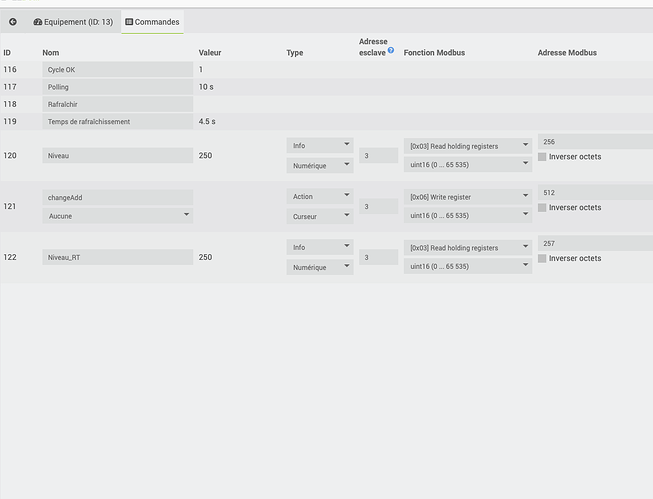Click the Rafraîchir command name field

[x=118, y=104]
